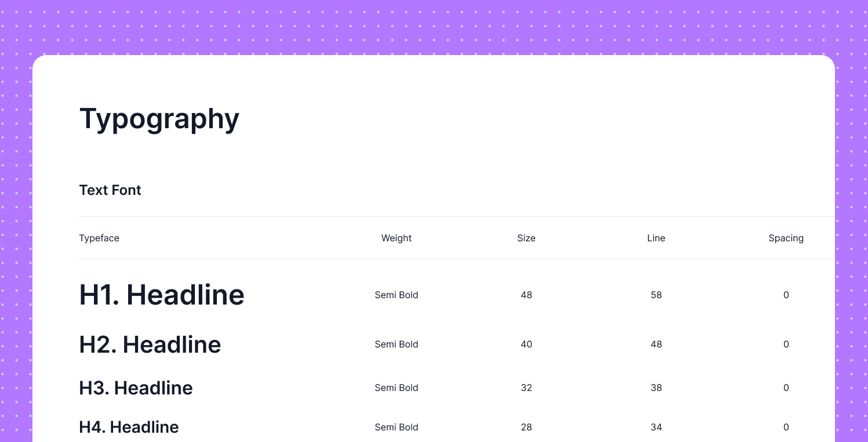
Task: Select line height value 38
Action: (656, 387)
